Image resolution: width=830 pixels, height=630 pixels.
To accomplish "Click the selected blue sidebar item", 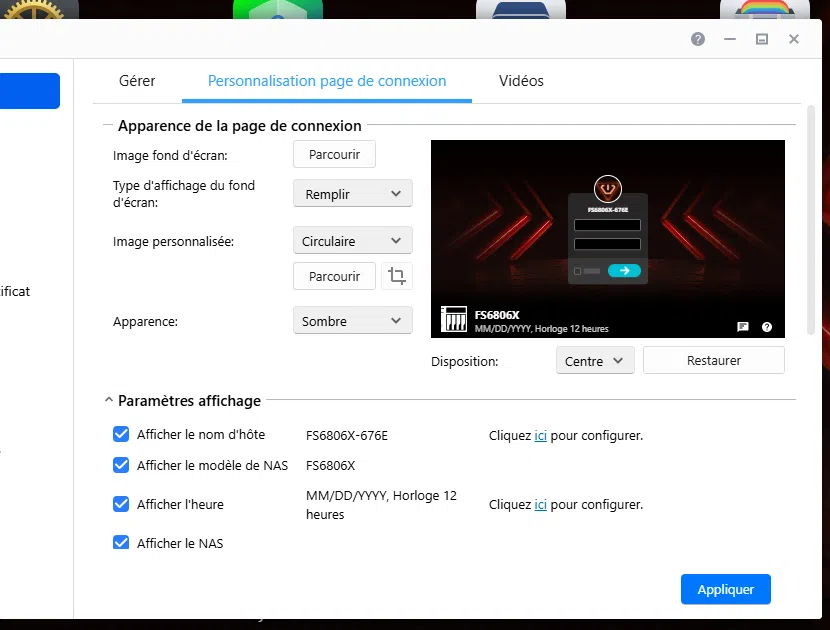I will pyautogui.click(x=30, y=91).
